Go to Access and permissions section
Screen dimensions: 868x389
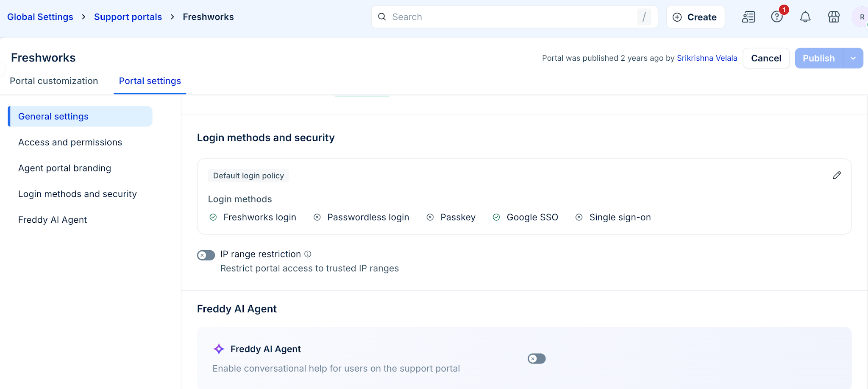(70, 142)
